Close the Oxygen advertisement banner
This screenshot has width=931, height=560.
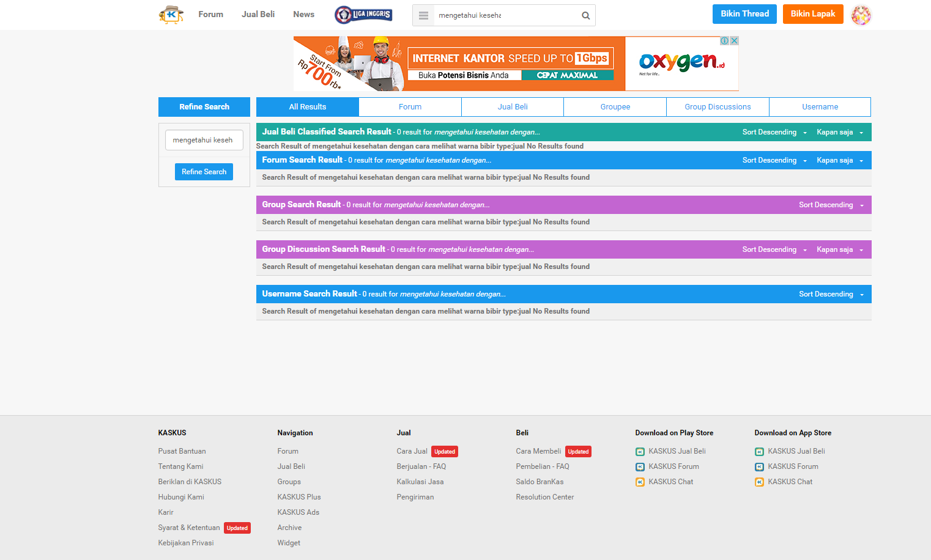click(734, 40)
